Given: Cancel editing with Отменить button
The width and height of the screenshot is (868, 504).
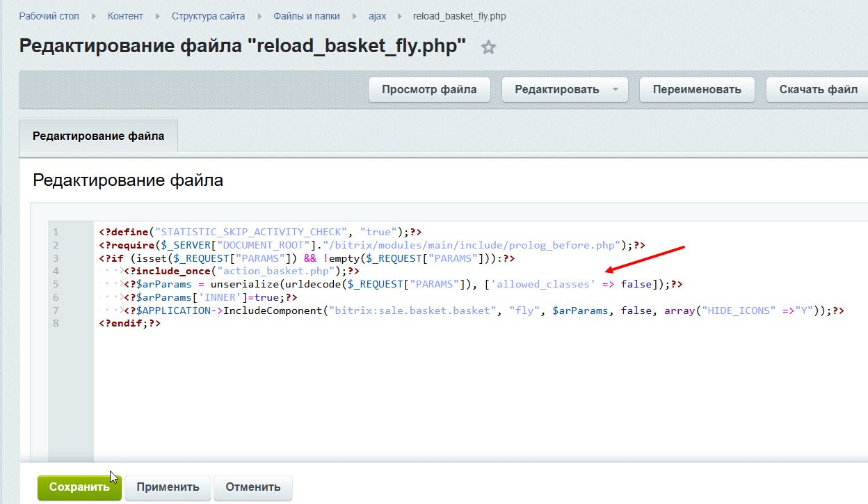Looking at the screenshot, I should click(253, 487).
